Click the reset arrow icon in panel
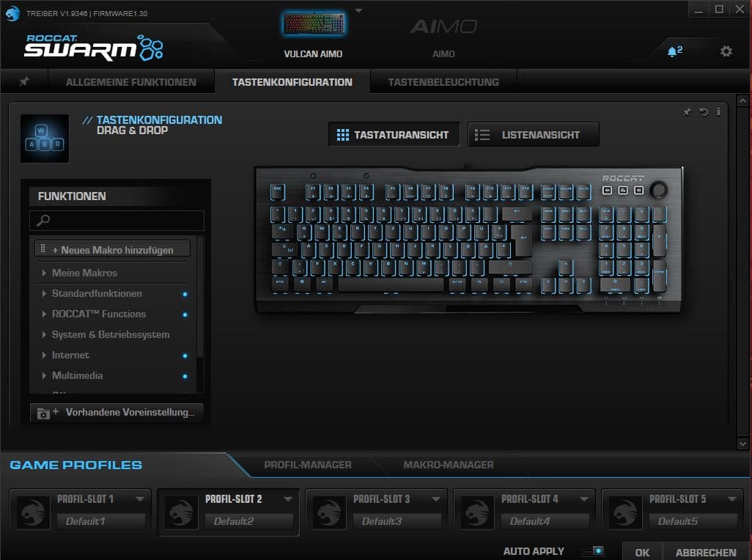 click(x=704, y=112)
